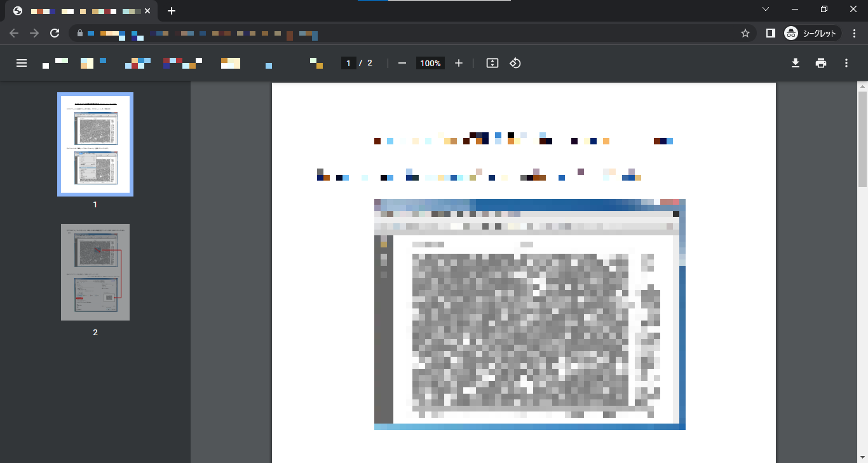Print the PDF document
868x463 pixels.
click(x=821, y=63)
